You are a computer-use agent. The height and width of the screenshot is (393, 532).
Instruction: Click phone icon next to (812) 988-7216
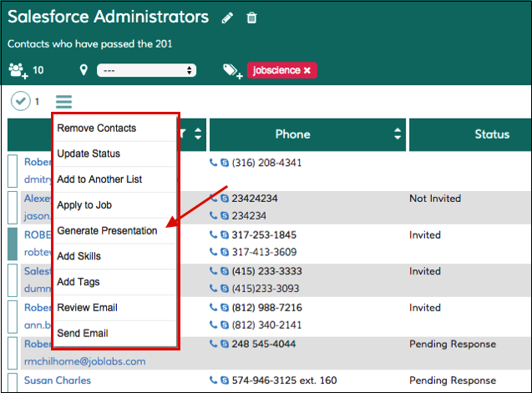coord(213,307)
